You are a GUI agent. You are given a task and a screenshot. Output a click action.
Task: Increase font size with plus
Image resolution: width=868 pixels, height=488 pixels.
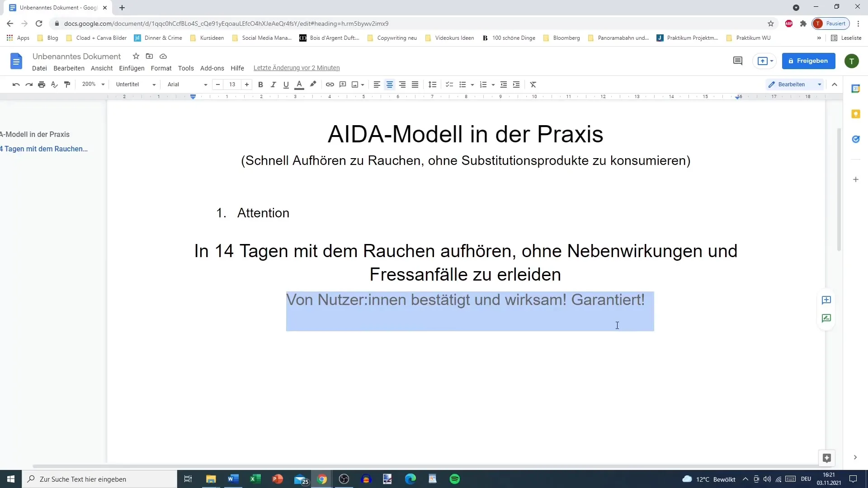247,84
